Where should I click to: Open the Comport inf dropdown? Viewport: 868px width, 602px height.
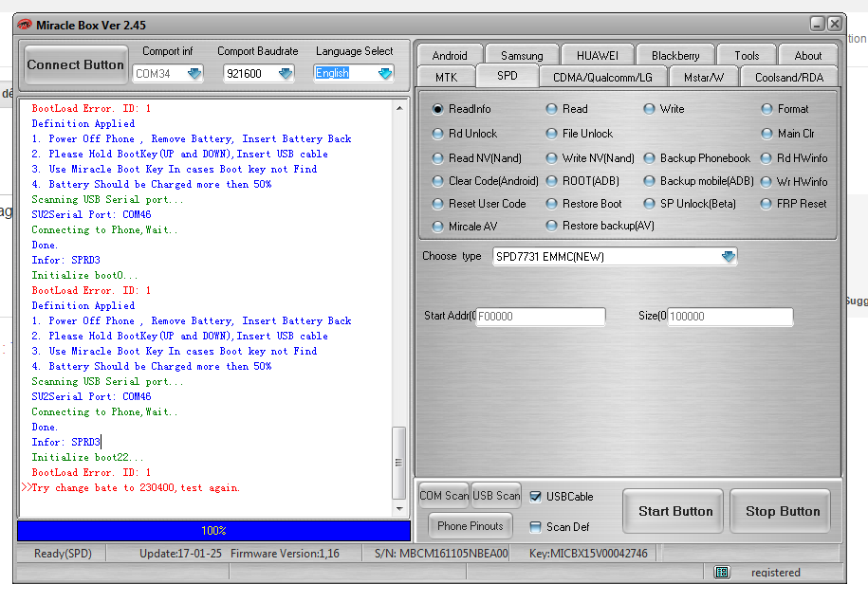click(194, 73)
